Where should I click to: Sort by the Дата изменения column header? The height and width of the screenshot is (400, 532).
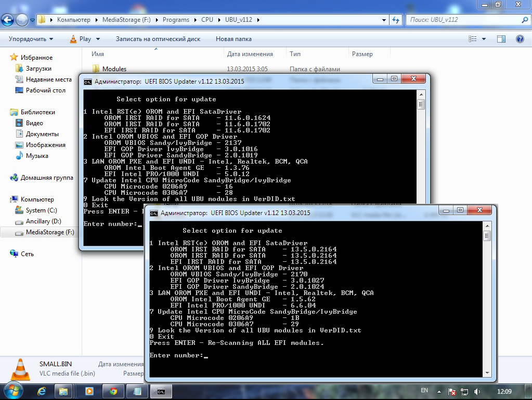point(250,54)
